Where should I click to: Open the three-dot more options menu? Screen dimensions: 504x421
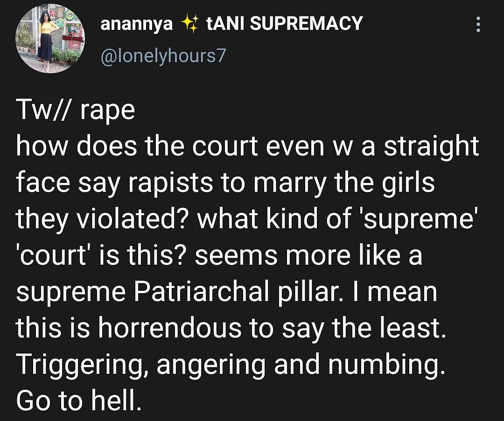coord(478,24)
